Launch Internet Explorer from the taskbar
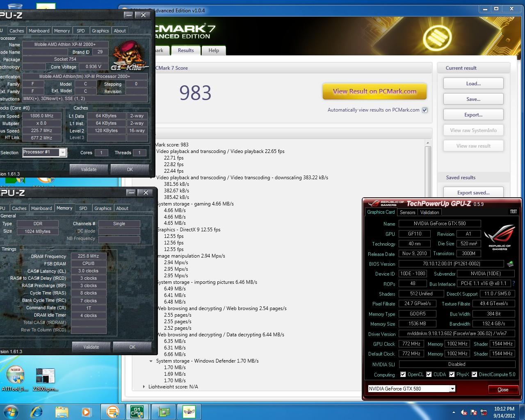 [37, 411]
